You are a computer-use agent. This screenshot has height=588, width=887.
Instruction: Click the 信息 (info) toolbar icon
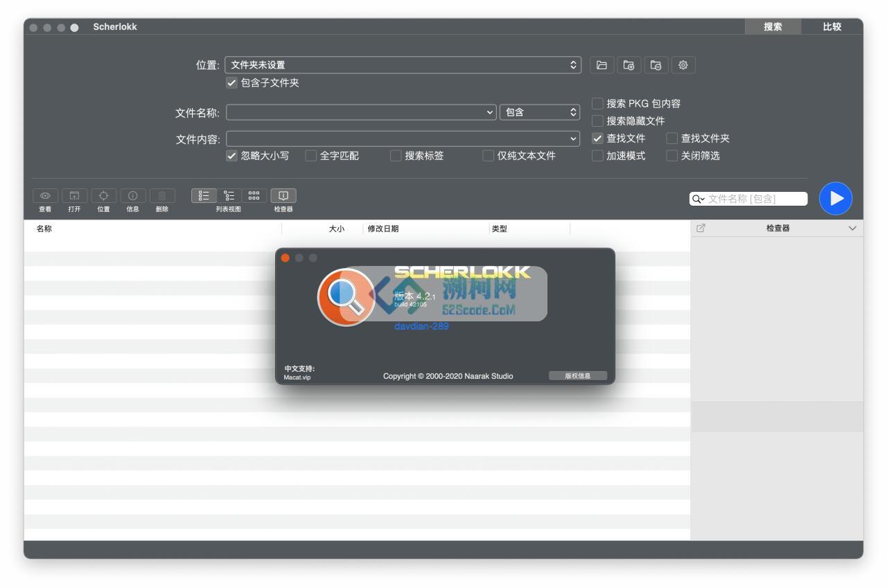point(132,196)
